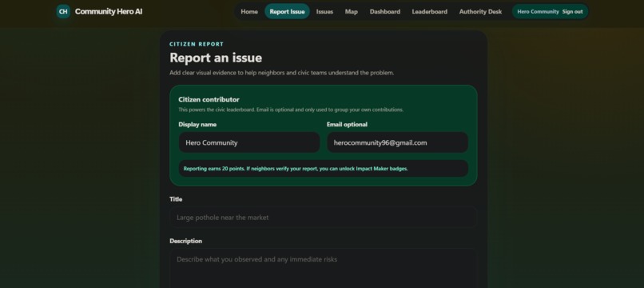The image size is (644, 288).
Task: Click the CH logo icon
Action: (x=63, y=11)
